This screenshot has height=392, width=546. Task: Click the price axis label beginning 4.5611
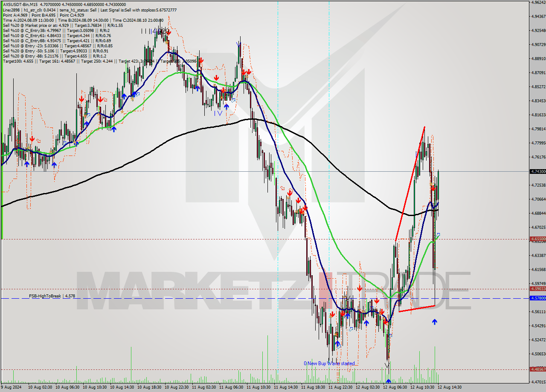(x=538, y=311)
